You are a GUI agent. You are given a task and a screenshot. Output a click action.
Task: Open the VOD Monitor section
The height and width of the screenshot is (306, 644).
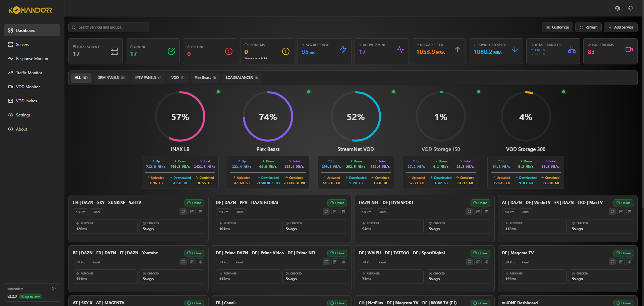click(x=28, y=87)
